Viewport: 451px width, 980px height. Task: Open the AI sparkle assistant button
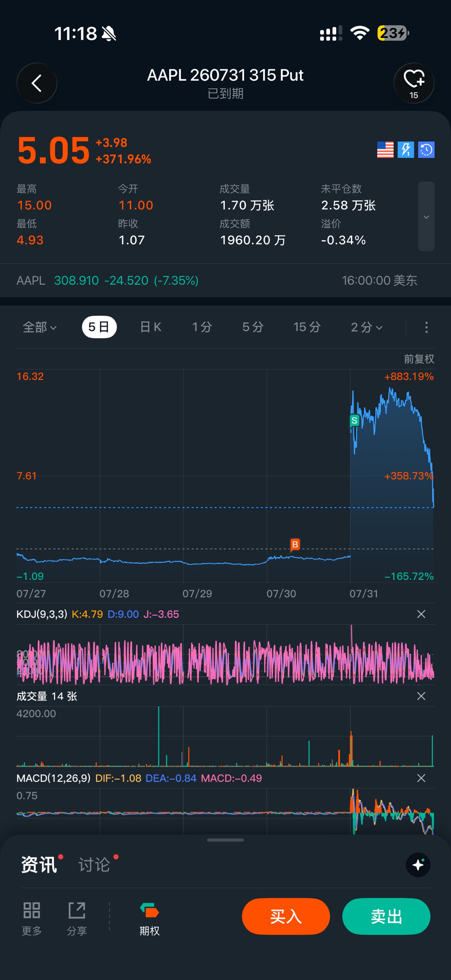pos(418,865)
